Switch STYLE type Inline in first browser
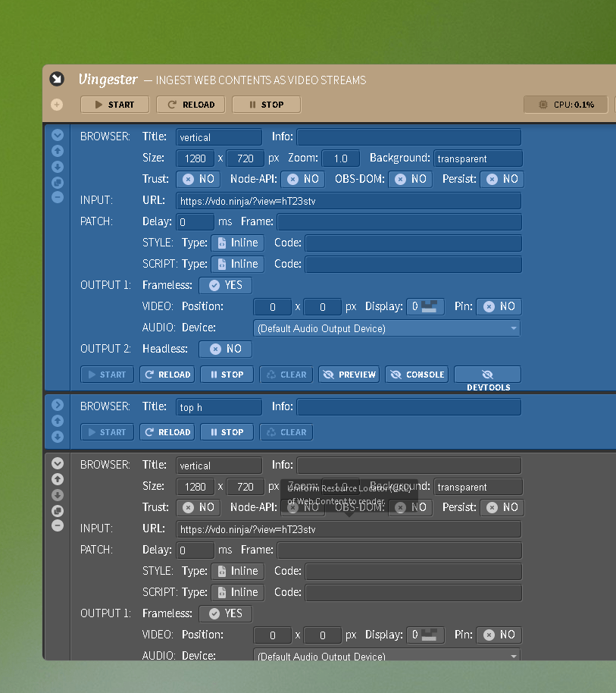Viewport: 616px width, 693px height. coord(238,243)
